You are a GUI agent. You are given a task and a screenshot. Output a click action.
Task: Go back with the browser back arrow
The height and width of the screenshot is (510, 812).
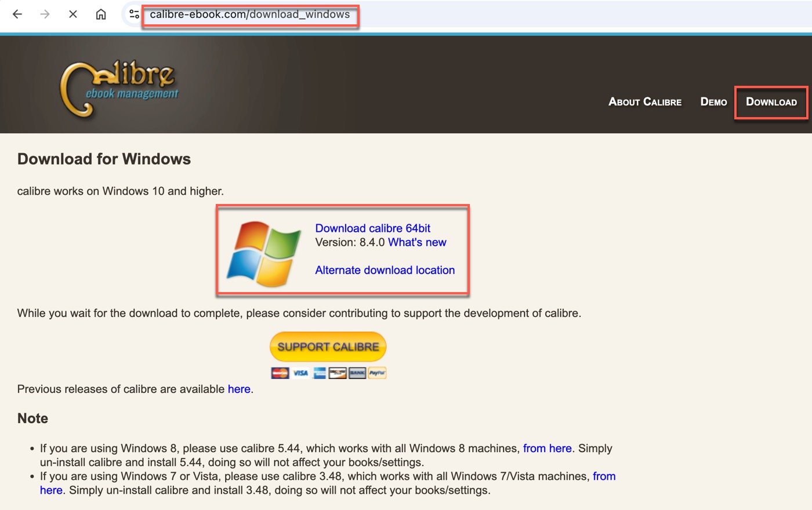(x=17, y=14)
